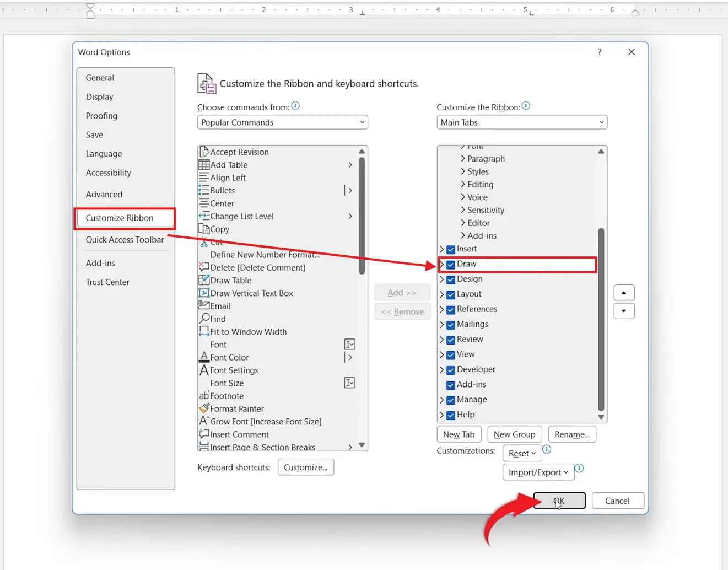
Task: Open the Popular Commands dropdown
Action: [283, 122]
